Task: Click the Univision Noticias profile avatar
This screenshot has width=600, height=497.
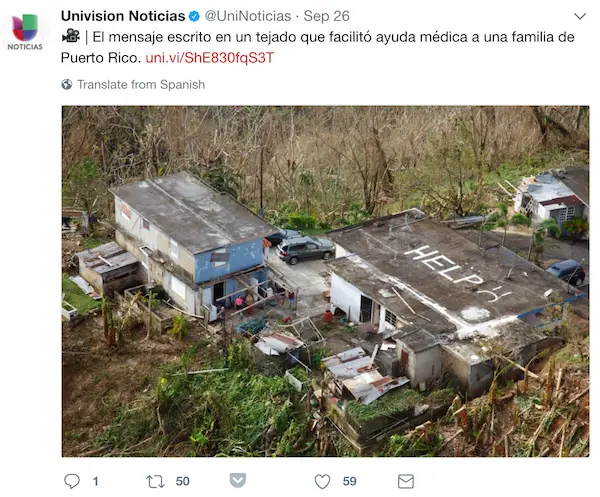Action: pyautogui.click(x=25, y=33)
